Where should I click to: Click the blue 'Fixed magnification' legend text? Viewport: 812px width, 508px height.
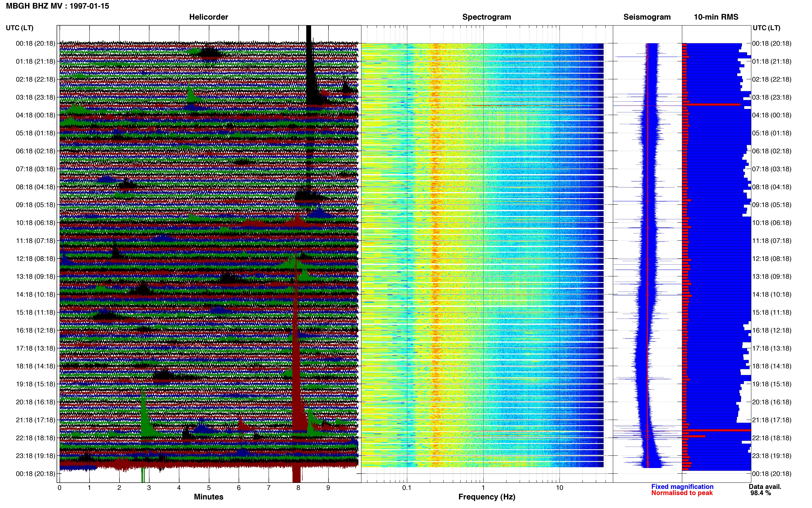(682, 486)
